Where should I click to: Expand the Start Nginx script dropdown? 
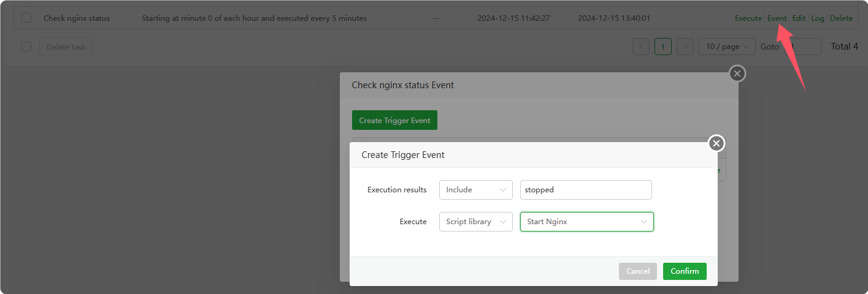point(586,222)
